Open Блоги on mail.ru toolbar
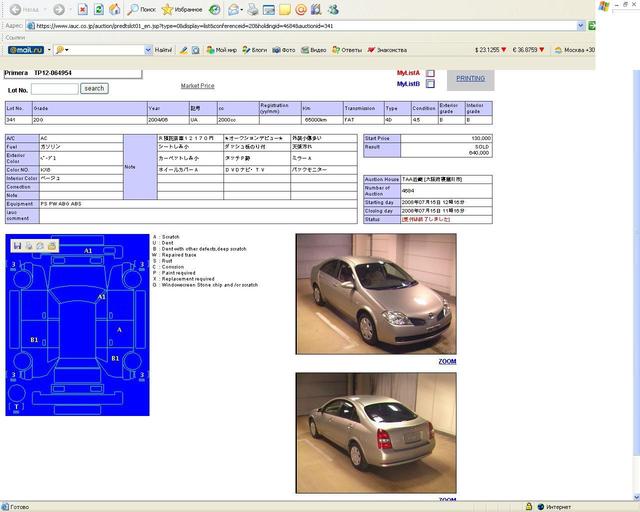 pos(254,50)
